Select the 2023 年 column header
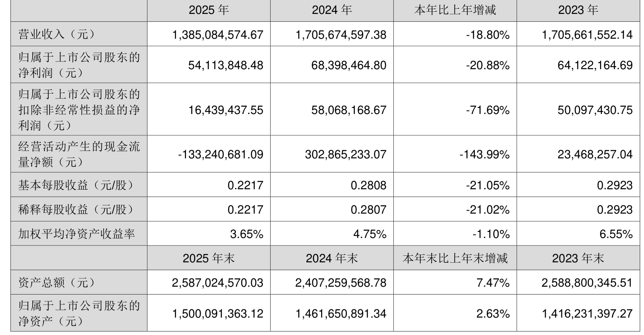 coord(578,10)
